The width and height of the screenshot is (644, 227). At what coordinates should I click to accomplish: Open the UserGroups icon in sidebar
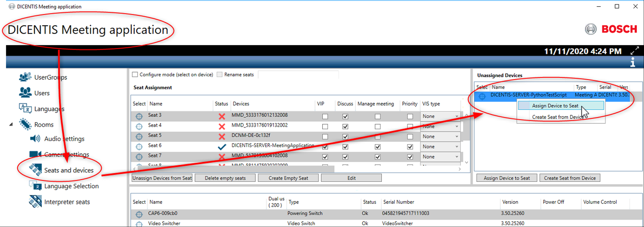25,77
